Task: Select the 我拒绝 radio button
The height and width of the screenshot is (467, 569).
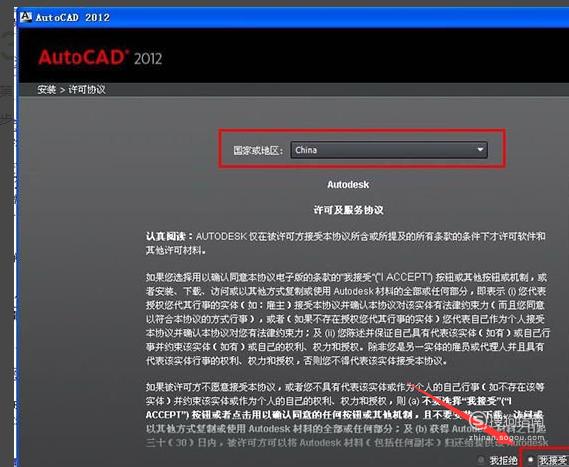Action: tap(481, 460)
